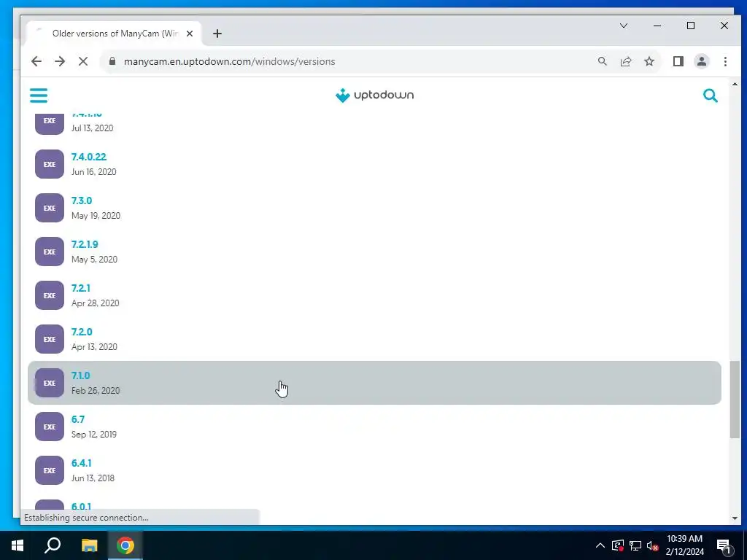747x560 pixels.
Task: Click the network tray icon
Action: (635, 545)
